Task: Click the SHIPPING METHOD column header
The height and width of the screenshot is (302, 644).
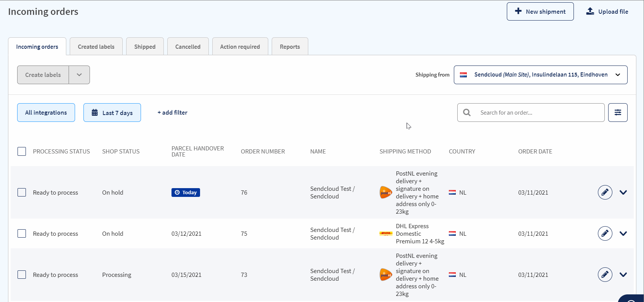Action: pyautogui.click(x=405, y=151)
